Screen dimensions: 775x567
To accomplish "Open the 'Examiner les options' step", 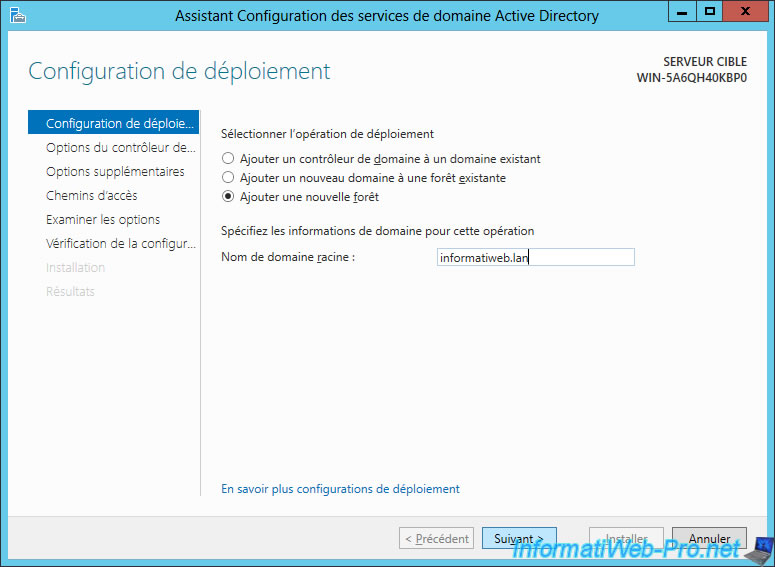I will coord(103,220).
